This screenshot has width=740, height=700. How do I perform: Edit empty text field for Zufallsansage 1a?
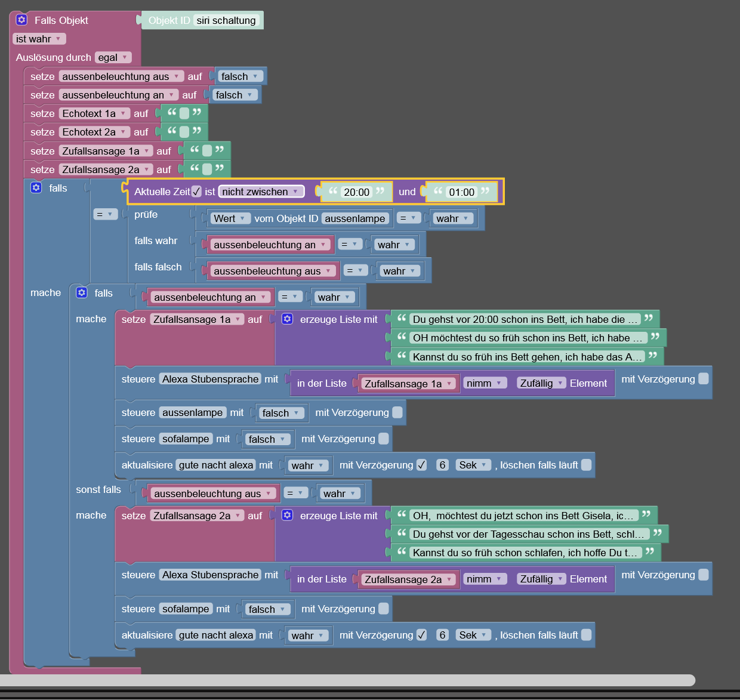pos(207,150)
